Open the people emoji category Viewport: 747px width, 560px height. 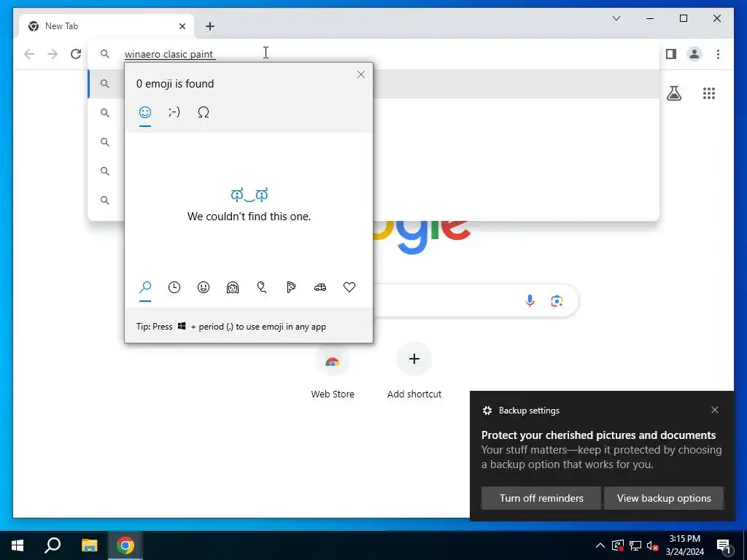(x=233, y=287)
